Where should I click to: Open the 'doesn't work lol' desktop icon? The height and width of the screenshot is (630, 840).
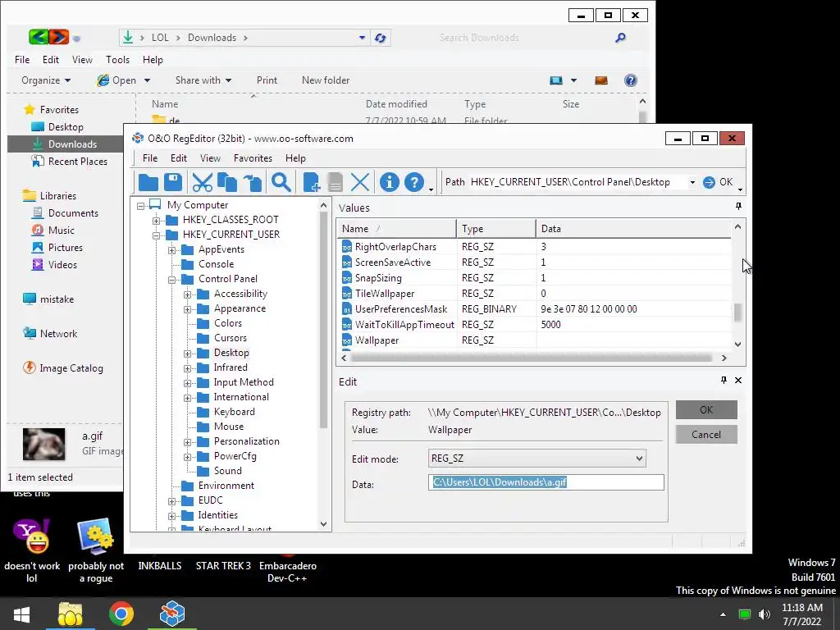coord(32,550)
